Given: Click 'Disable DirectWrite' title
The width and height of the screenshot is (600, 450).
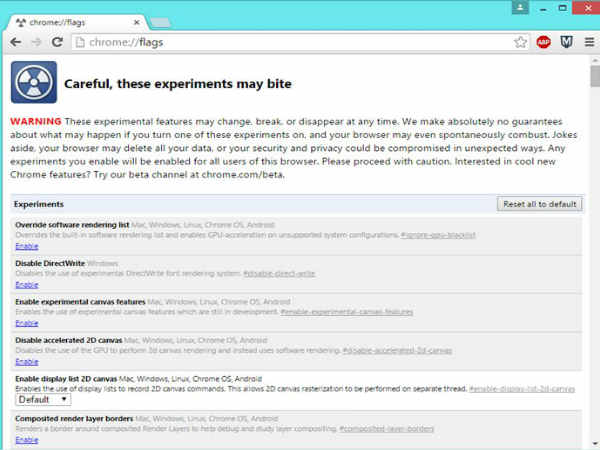Looking at the screenshot, I should pyautogui.click(x=50, y=263).
